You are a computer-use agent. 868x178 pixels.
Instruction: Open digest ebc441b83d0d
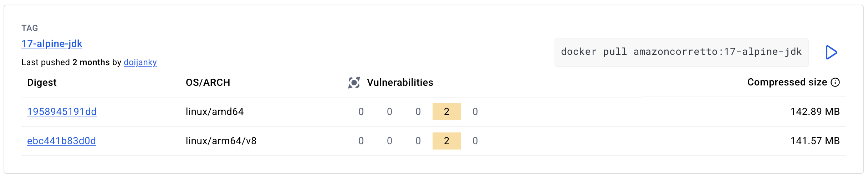pyautogui.click(x=61, y=141)
